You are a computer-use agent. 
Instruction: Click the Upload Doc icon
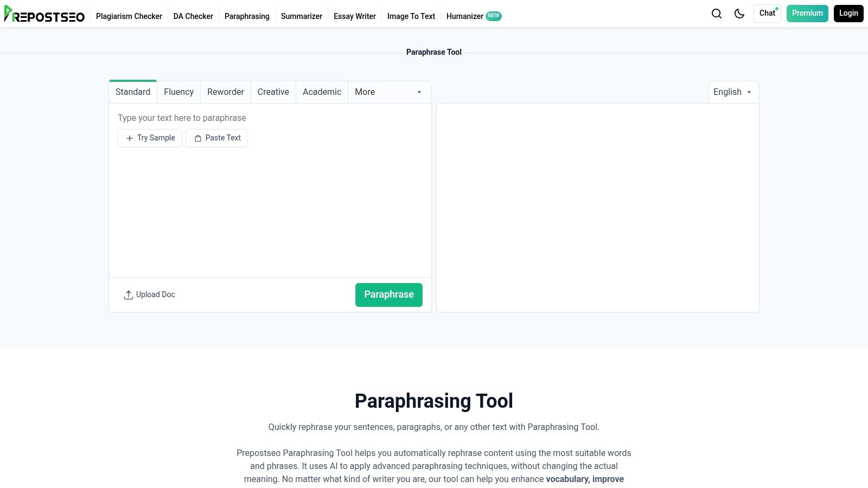click(128, 294)
